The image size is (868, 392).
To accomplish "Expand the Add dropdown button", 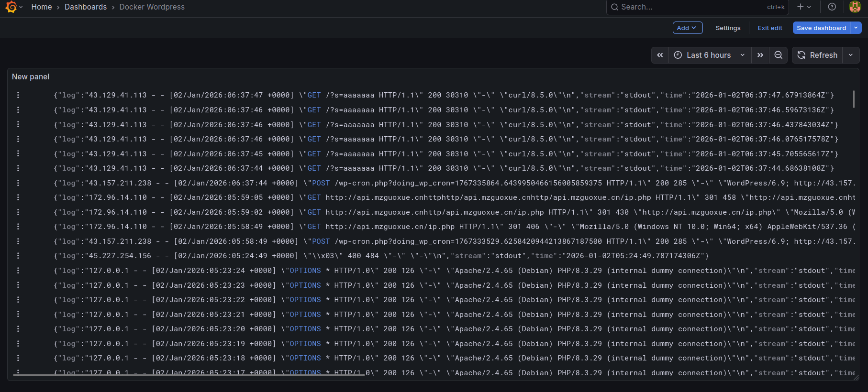I will click(x=687, y=28).
